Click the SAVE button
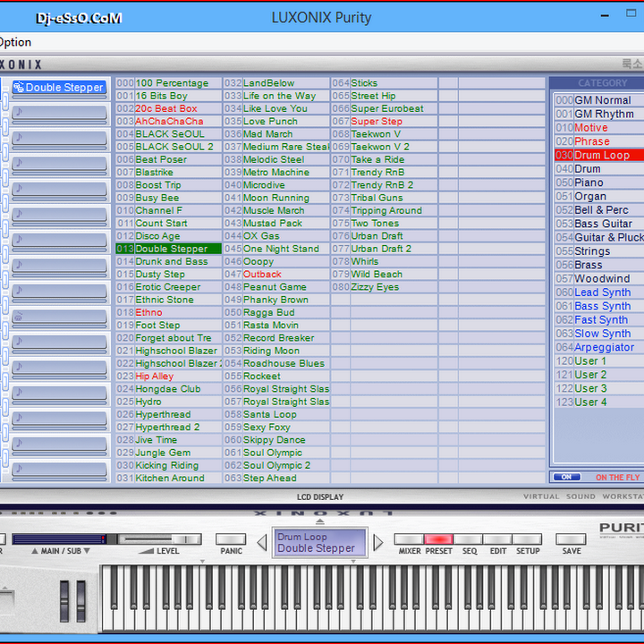The width and height of the screenshot is (644, 644). coord(571,538)
